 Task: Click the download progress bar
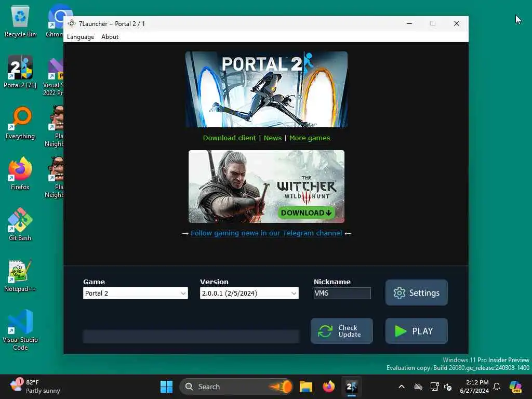point(191,337)
